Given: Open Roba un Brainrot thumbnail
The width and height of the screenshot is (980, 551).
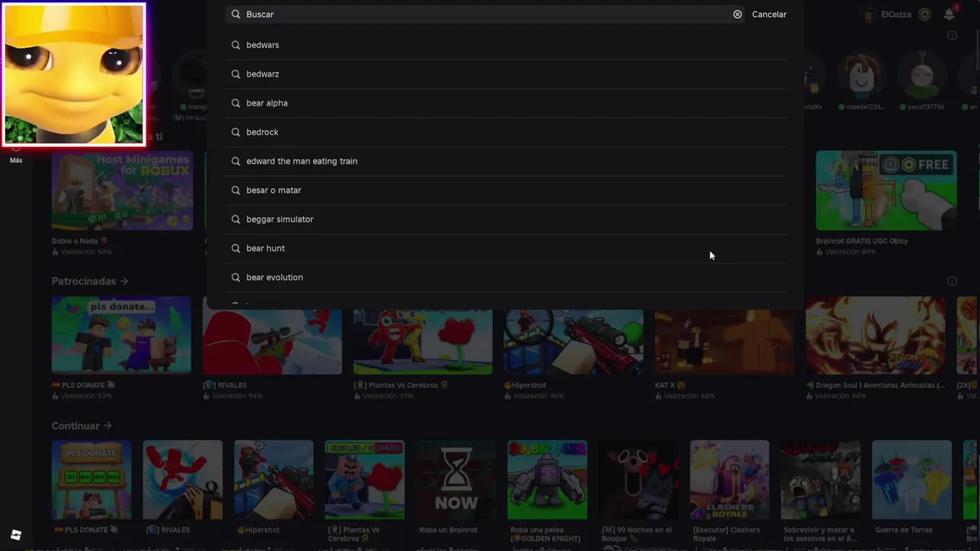Looking at the screenshot, I should click(x=456, y=480).
